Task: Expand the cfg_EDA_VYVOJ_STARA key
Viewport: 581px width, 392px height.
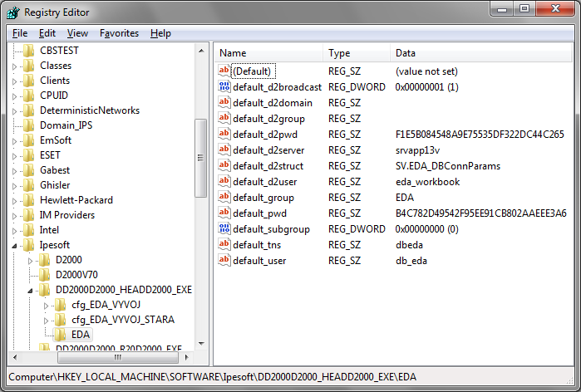Action: (x=47, y=321)
